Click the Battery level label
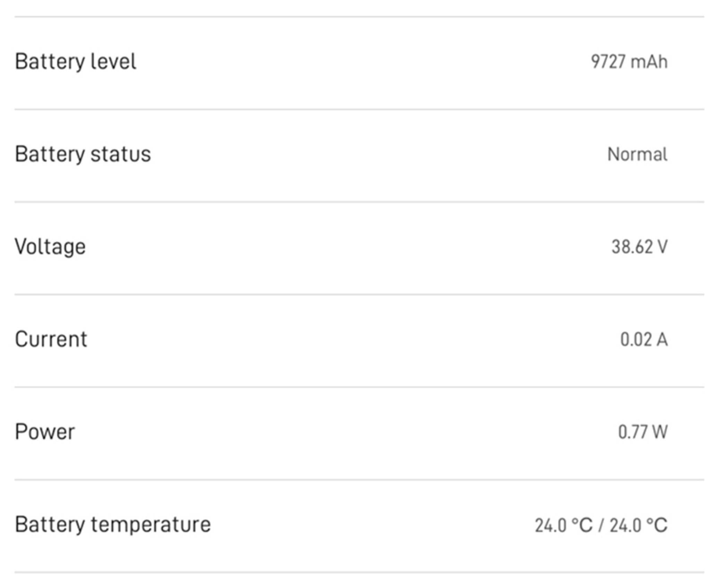The height and width of the screenshot is (588, 715). click(x=75, y=62)
